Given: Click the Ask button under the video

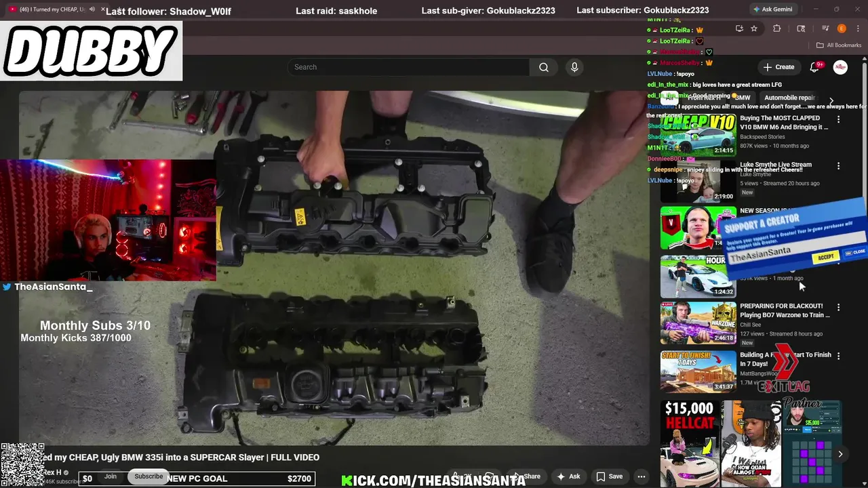Looking at the screenshot, I should pos(568,476).
